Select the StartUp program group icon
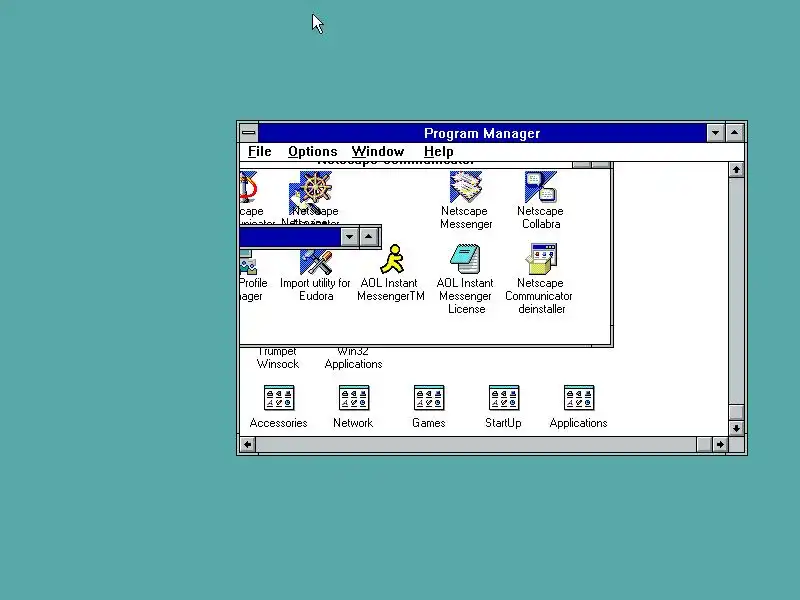This screenshot has height=600, width=800. point(504,398)
